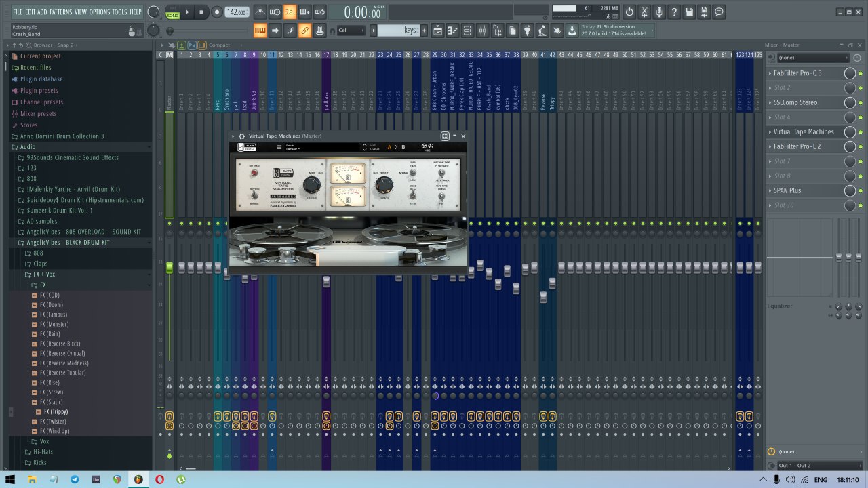Stop playback with the Stop button
The height and width of the screenshot is (488, 868).
tap(201, 12)
